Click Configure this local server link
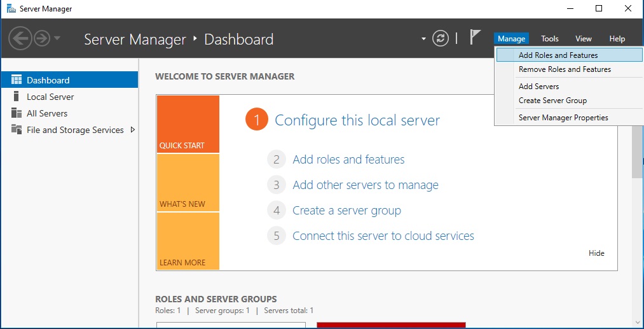The image size is (644, 329). (x=357, y=120)
